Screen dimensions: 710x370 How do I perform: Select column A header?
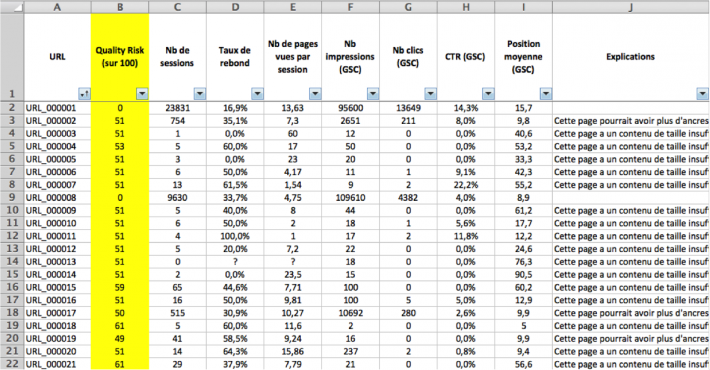tap(58, 7)
